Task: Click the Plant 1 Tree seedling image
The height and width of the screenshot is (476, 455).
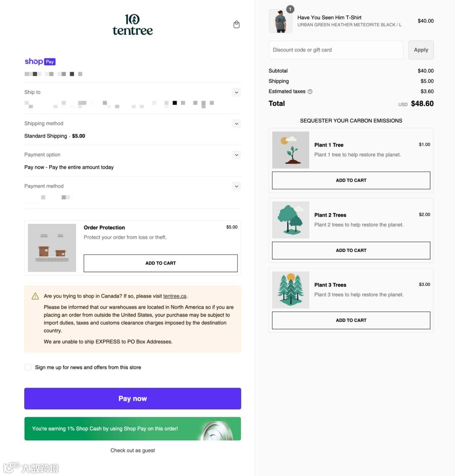Action: tap(291, 150)
